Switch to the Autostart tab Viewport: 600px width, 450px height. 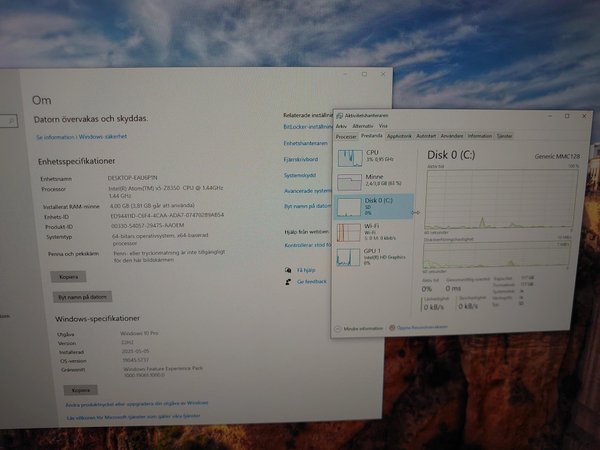coord(426,135)
